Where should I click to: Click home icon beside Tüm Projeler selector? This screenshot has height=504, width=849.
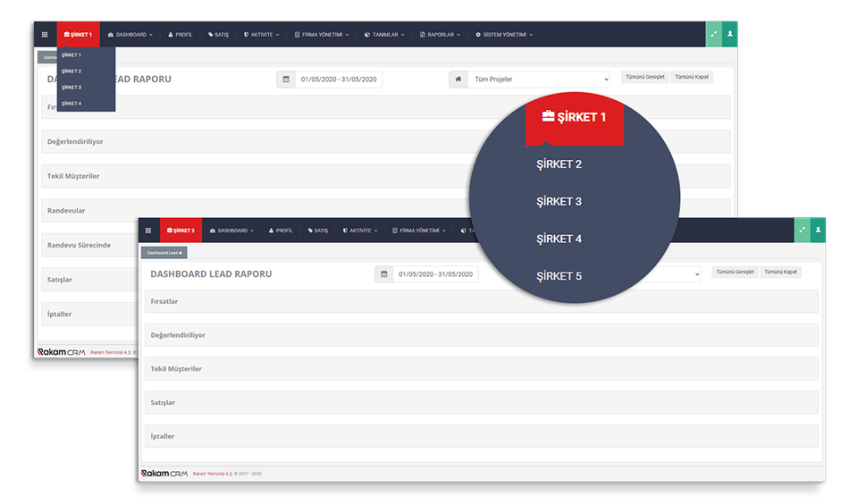[458, 80]
